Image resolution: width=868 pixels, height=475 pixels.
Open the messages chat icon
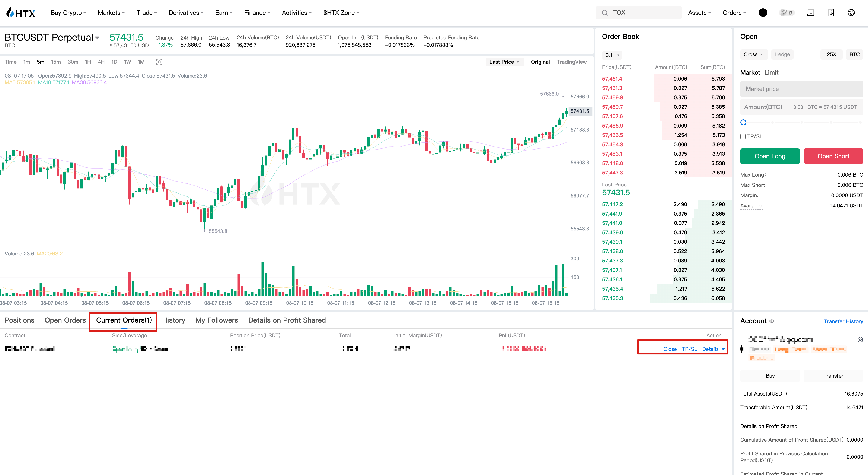810,12
